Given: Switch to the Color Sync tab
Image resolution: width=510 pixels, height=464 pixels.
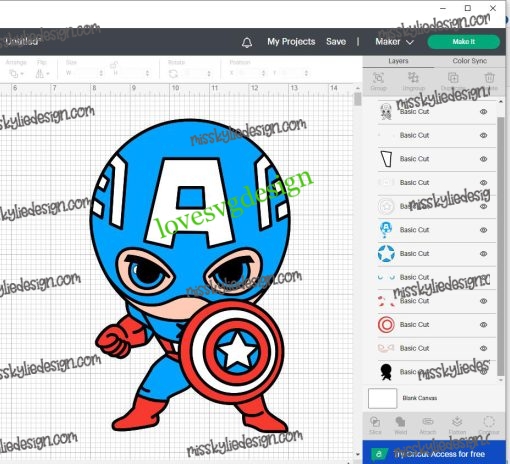Looking at the screenshot, I should [x=470, y=61].
